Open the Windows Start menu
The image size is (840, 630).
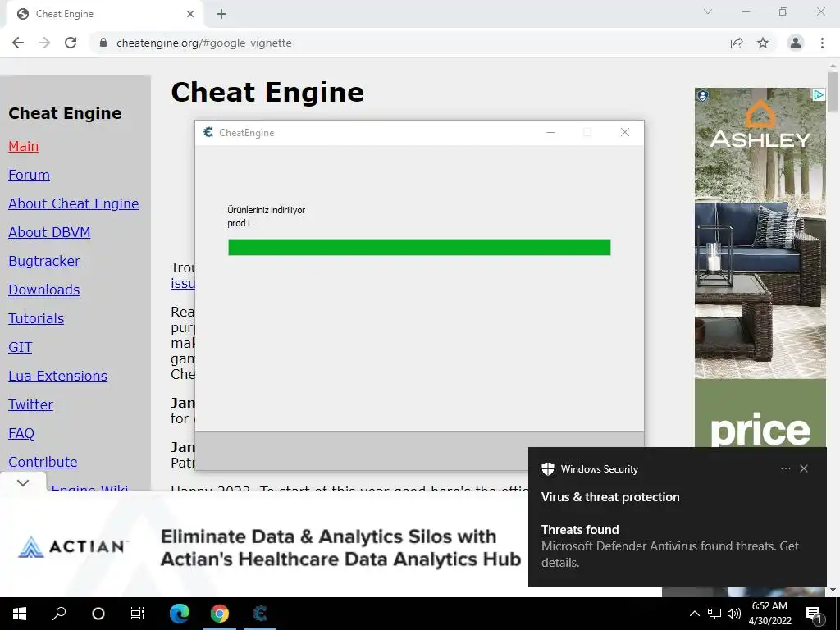(x=20, y=614)
